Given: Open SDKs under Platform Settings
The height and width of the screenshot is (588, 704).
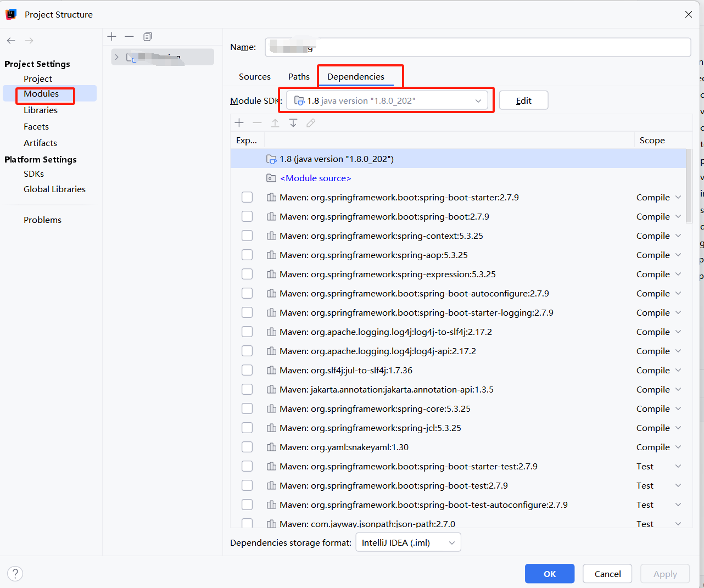Looking at the screenshot, I should pyautogui.click(x=34, y=173).
